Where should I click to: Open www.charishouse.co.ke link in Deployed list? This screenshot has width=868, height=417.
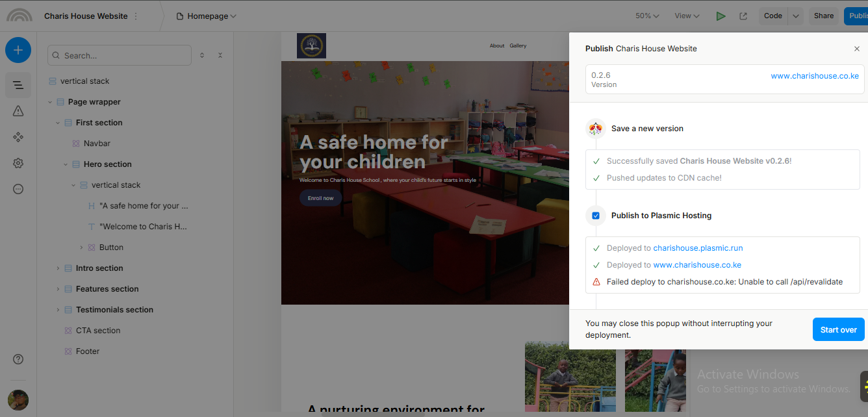pos(697,265)
